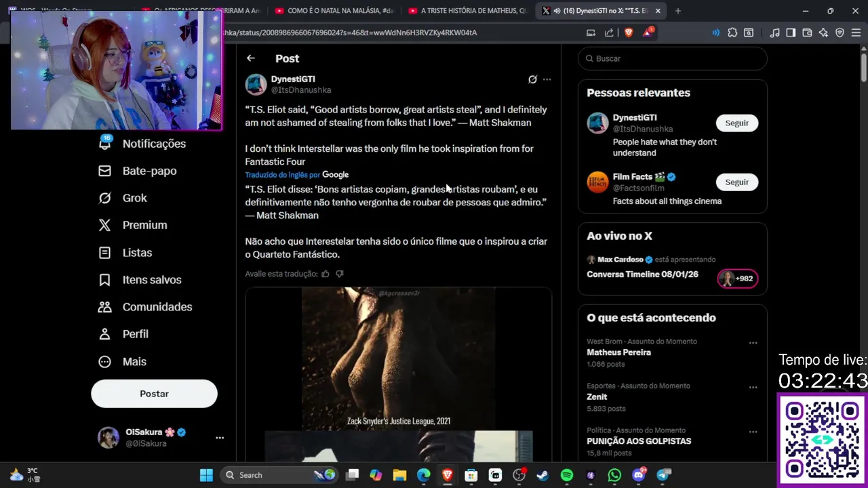Open Steam from the taskbar
The height and width of the screenshot is (488, 868).
[x=542, y=475]
